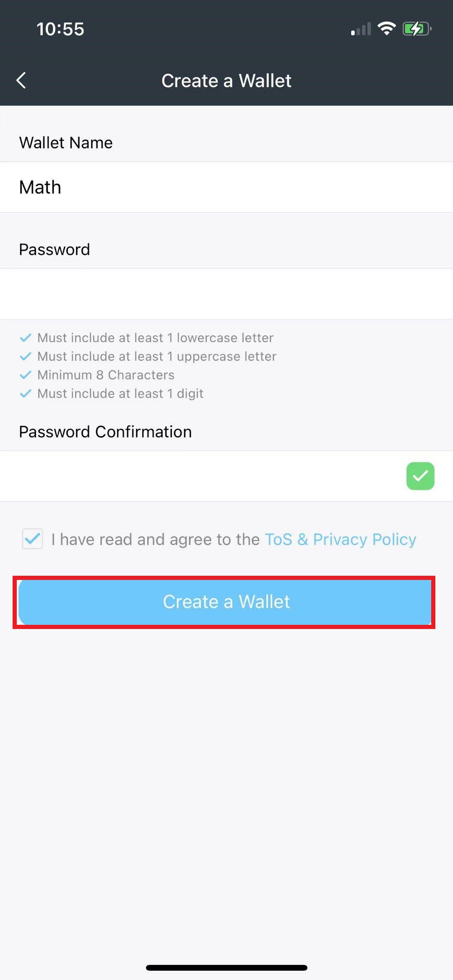
Task: Uncheck the ToS agreement checkbox
Action: (33, 539)
